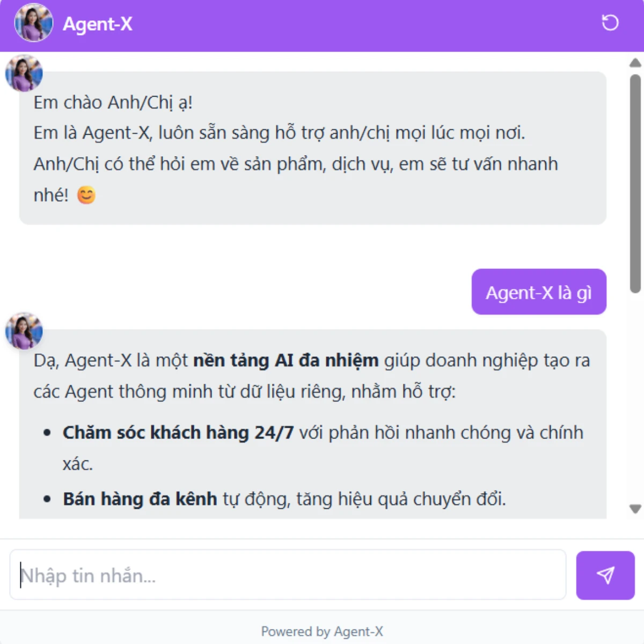The width and height of the screenshot is (644, 644).
Task: Click the "Em chào Anh/Chị ạ!" greeting line
Action: [x=113, y=102]
